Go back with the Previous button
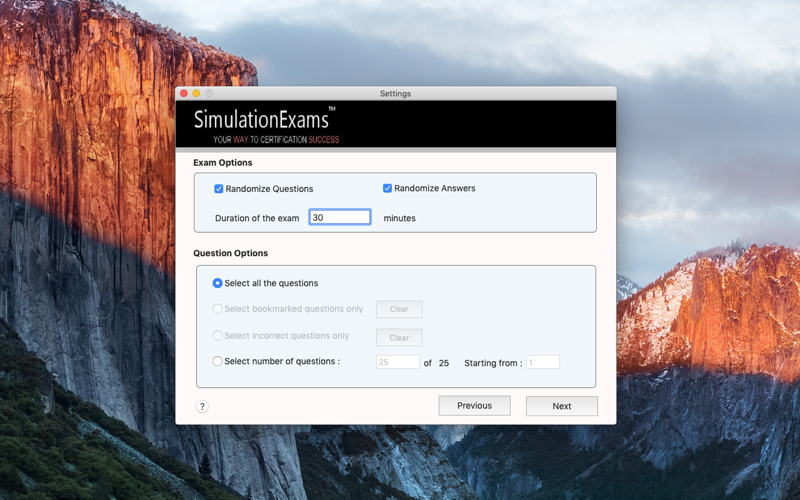The height and width of the screenshot is (500, 800). click(474, 406)
